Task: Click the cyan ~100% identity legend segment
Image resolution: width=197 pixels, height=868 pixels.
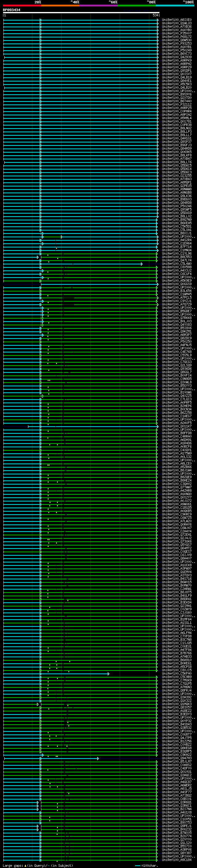Action: click(175, 6)
